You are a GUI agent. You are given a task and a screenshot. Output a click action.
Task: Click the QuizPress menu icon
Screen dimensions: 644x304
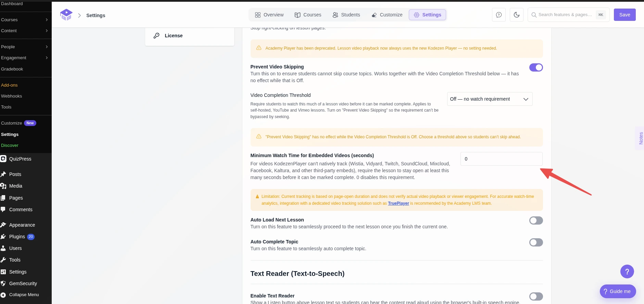[3, 159]
